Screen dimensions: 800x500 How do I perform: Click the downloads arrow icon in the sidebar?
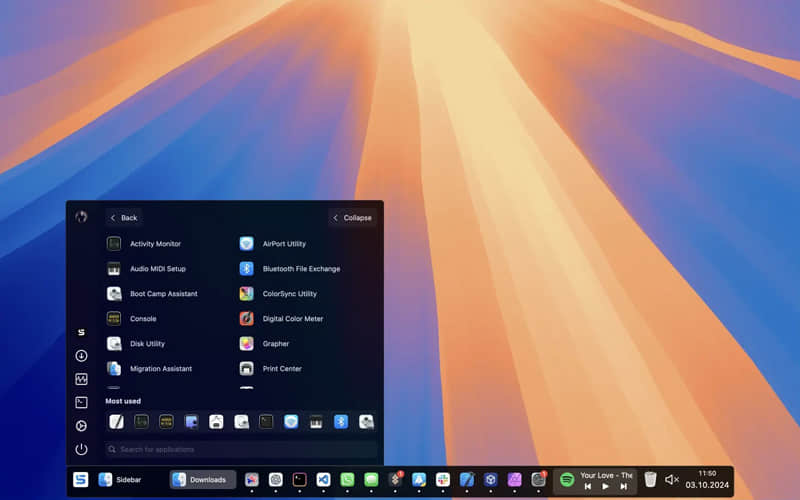tap(81, 356)
